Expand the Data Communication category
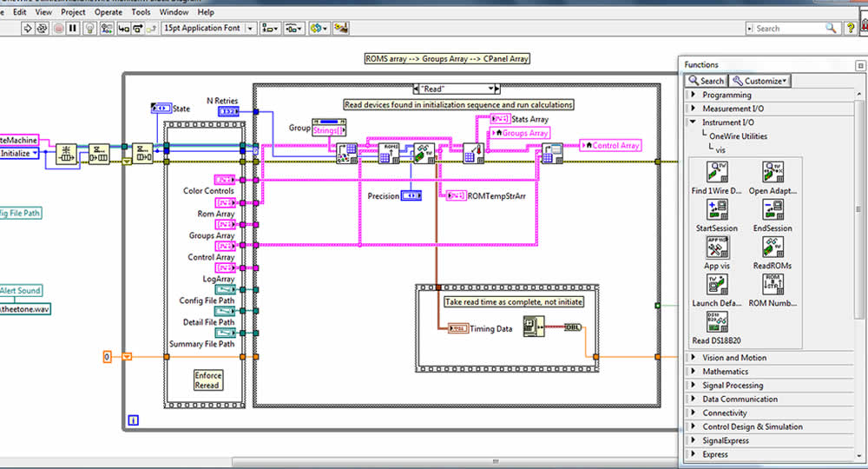This screenshot has height=469, width=868. pos(770,400)
